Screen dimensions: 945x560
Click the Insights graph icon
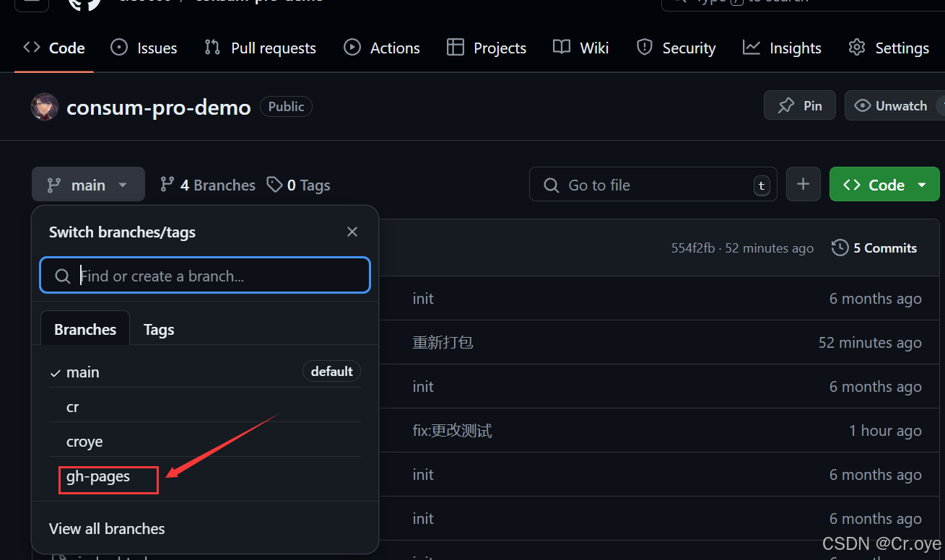[x=752, y=48]
